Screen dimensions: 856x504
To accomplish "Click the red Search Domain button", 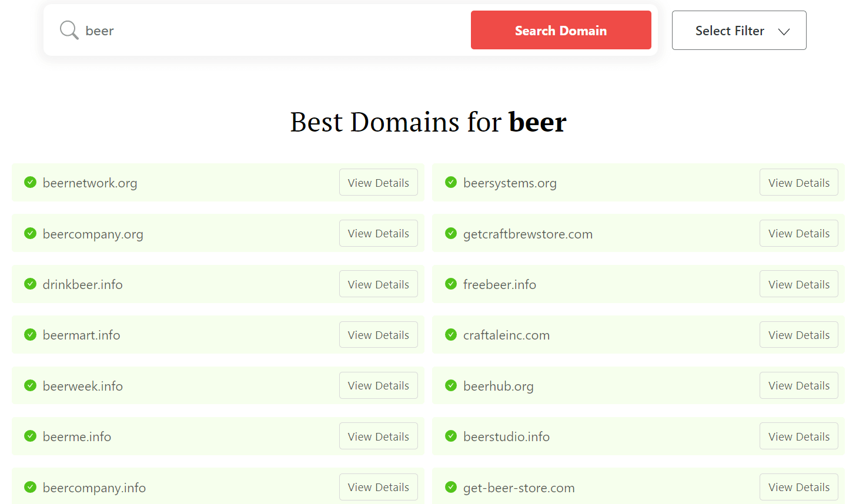I will pos(561,30).
